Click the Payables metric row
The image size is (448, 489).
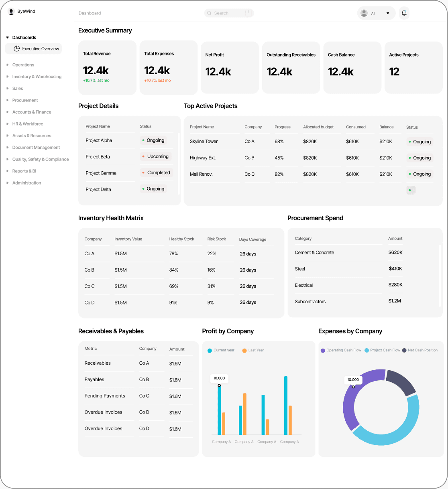click(x=138, y=379)
